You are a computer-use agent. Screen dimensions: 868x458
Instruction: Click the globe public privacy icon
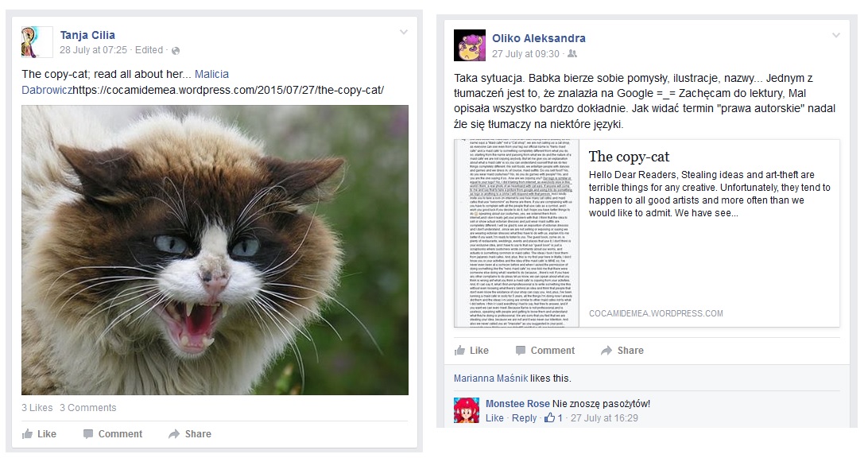point(176,51)
